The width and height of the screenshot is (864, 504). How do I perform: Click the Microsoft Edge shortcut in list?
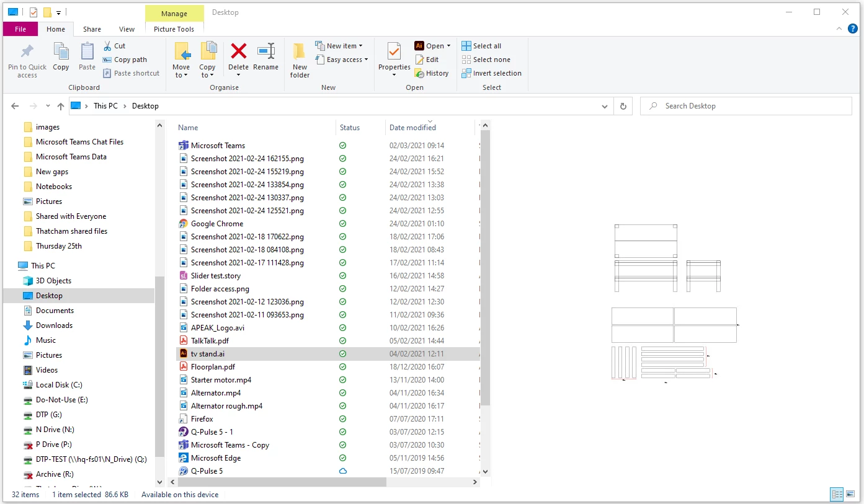(215, 458)
